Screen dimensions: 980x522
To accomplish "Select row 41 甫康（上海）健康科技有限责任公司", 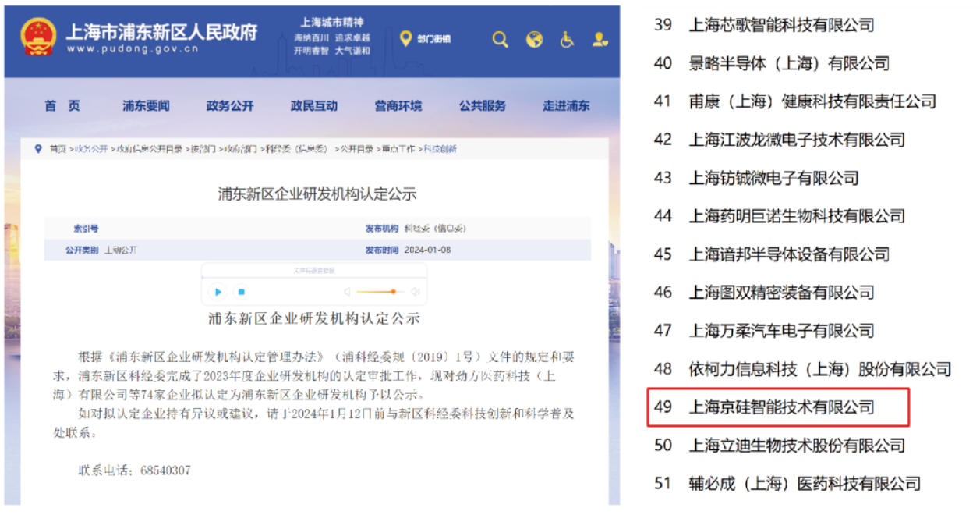I will pos(794,101).
